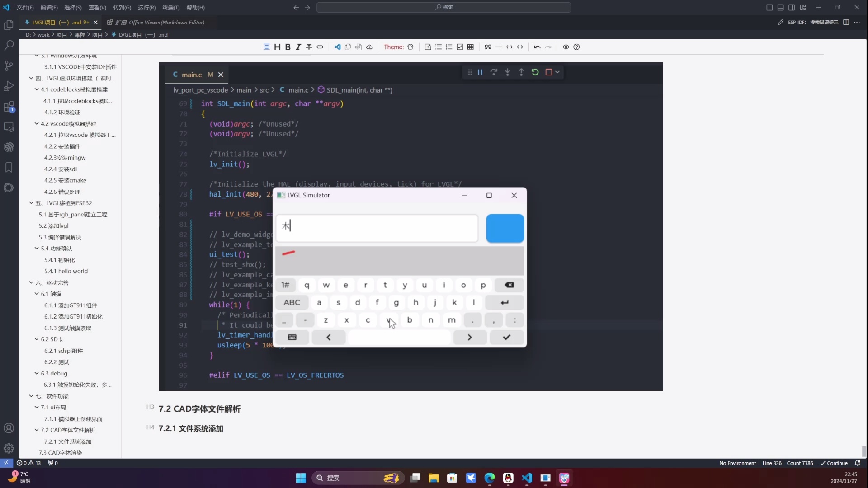
Task: Select the blue swatch in LVGL Simulator
Action: tap(505, 228)
